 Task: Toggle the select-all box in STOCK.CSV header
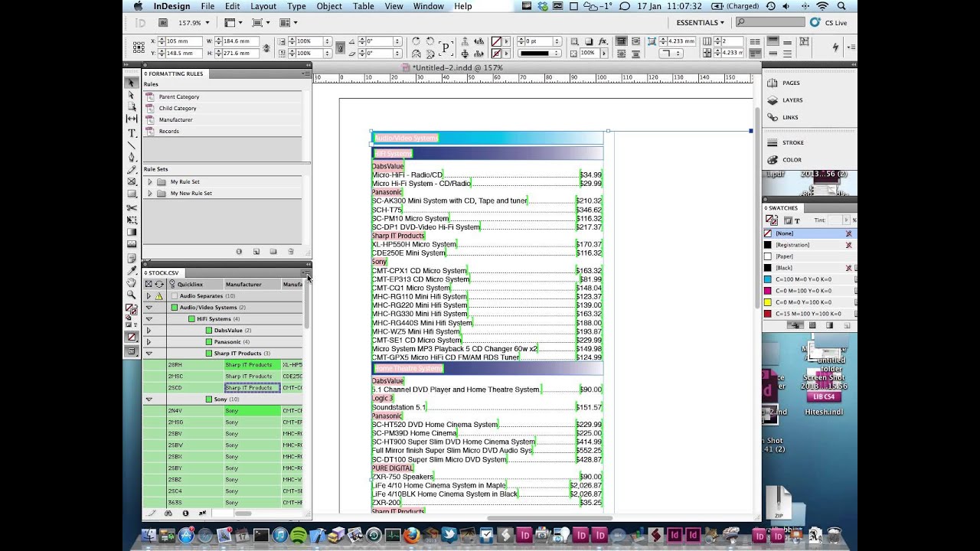pos(149,284)
